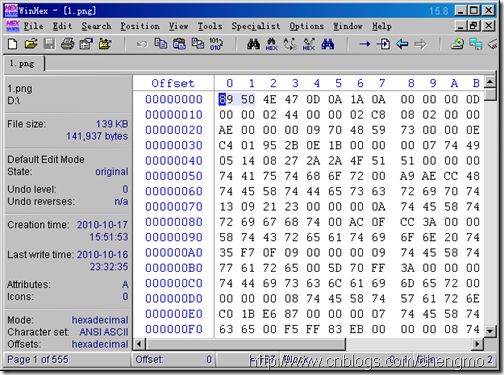Click offset label 00000050
504x375 pixels.
point(174,176)
